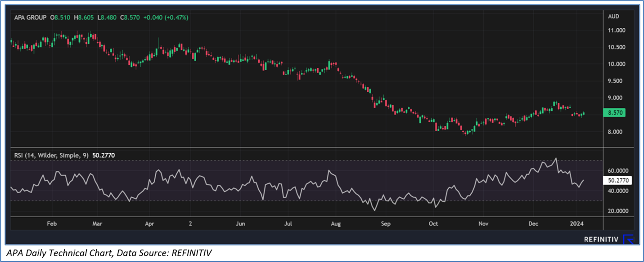Screen dimensions: 644x262
Task: Click the AUD currency label
Action: (x=613, y=17)
